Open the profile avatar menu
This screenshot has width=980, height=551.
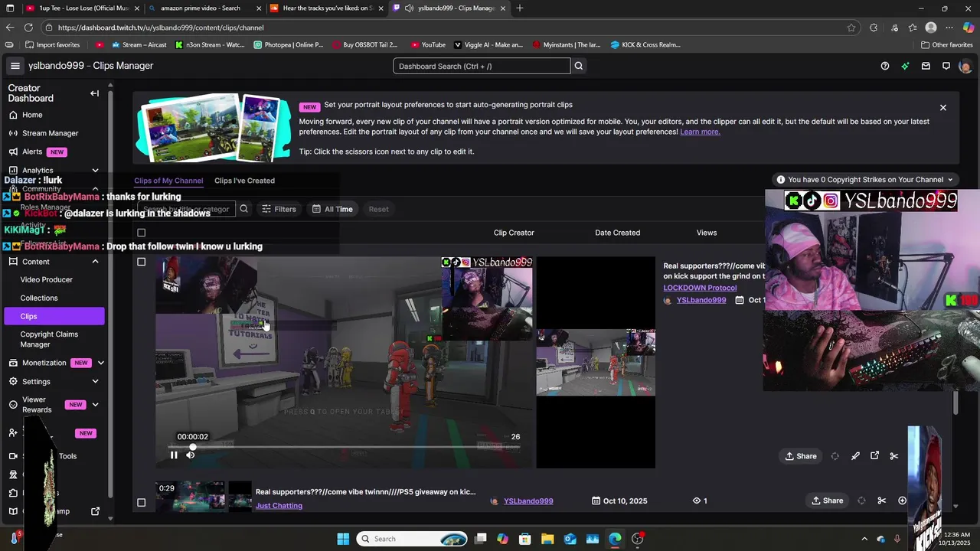point(965,66)
